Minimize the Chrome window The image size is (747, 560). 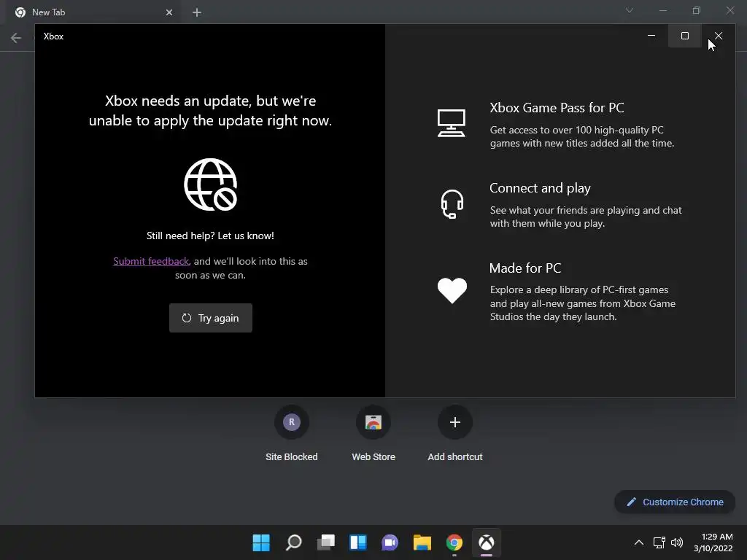(x=662, y=10)
